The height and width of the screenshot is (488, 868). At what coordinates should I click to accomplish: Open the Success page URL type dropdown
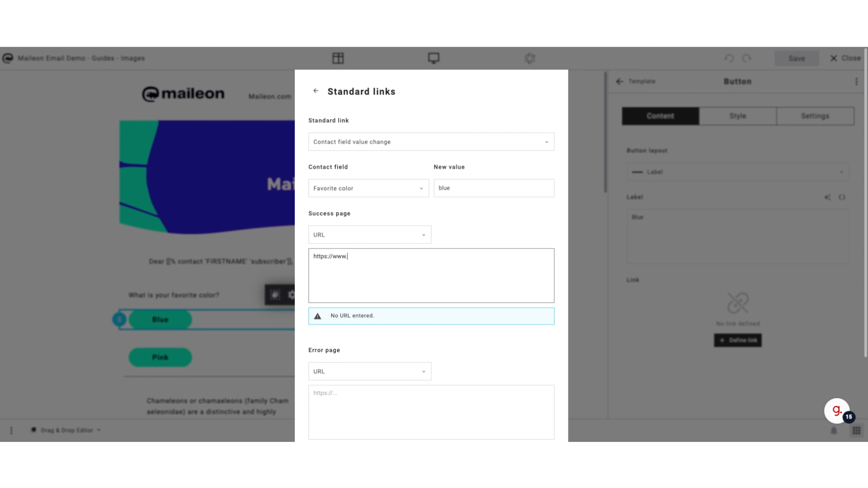point(370,235)
